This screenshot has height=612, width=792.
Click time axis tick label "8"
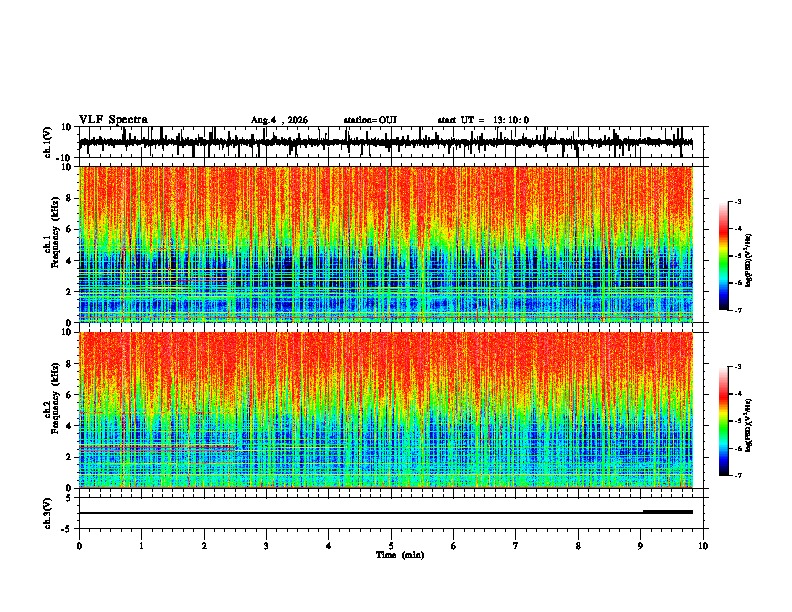(578, 546)
